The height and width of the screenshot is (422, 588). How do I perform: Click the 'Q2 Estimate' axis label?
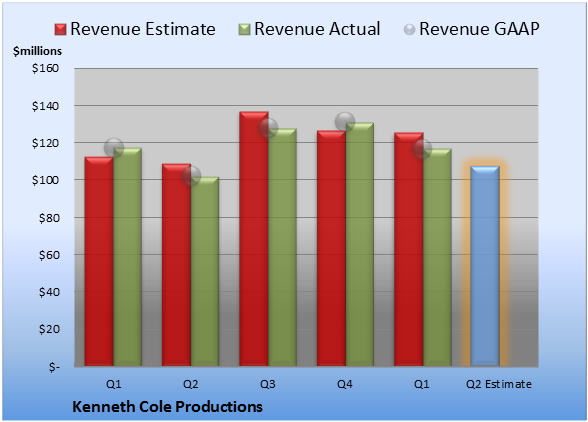pos(499,384)
